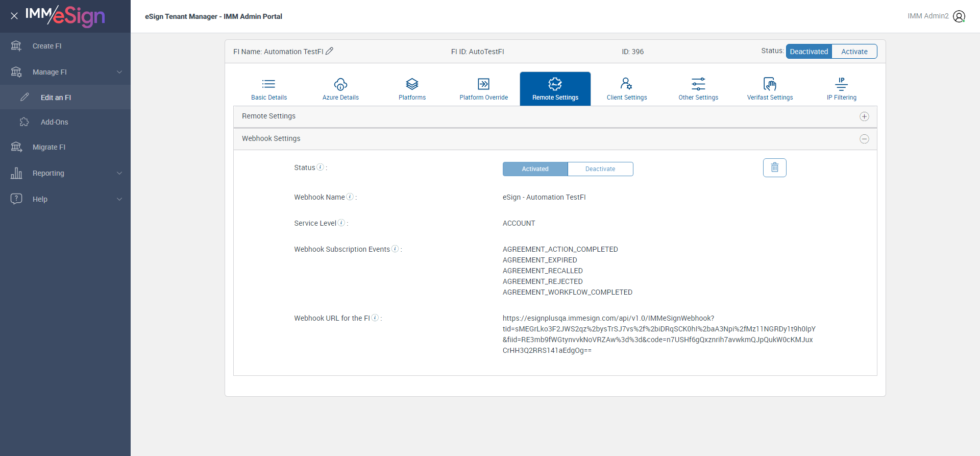Click the IMM Admin2 username

(x=928, y=16)
